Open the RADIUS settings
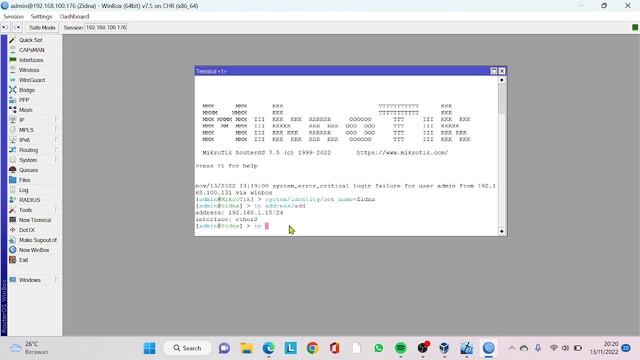The image size is (640, 360). point(29,200)
